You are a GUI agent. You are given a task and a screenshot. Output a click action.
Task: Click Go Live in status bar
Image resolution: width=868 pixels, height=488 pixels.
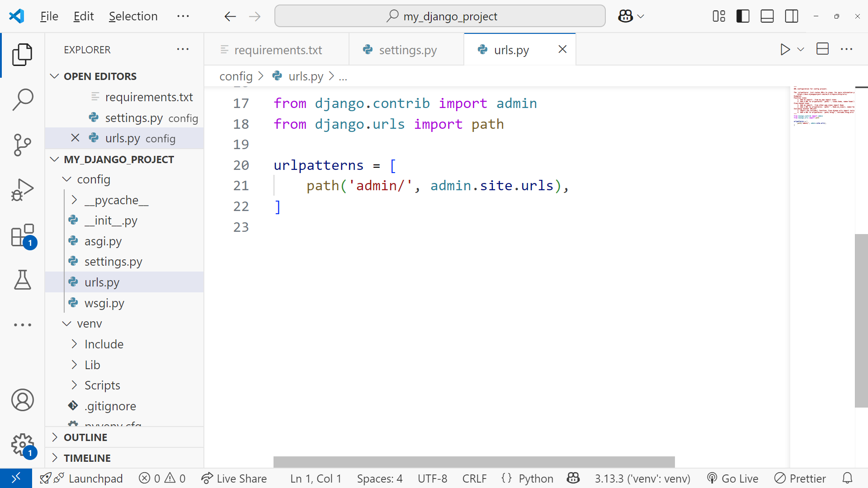point(733,479)
